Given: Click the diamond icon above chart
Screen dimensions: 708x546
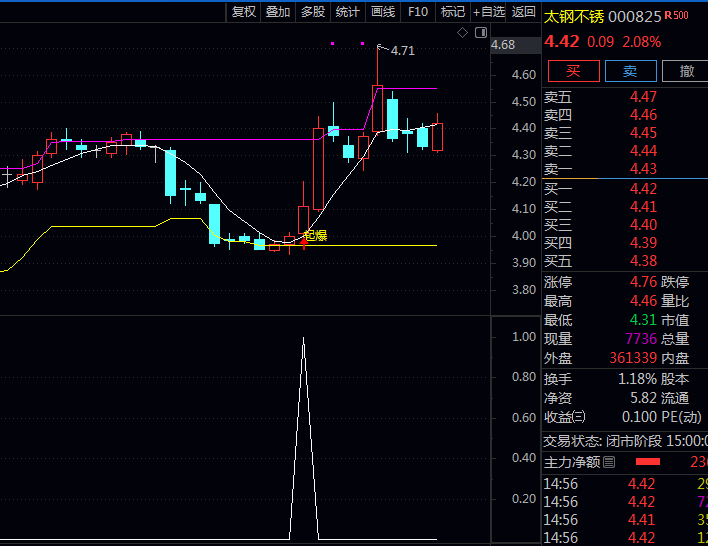Looking at the screenshot, I should click(462, 33).
